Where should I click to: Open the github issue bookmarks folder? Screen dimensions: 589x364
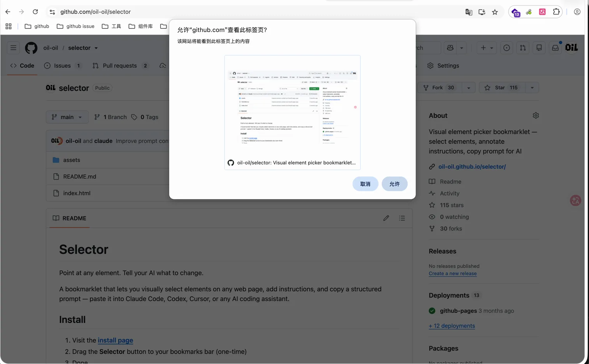click(75, 26)
